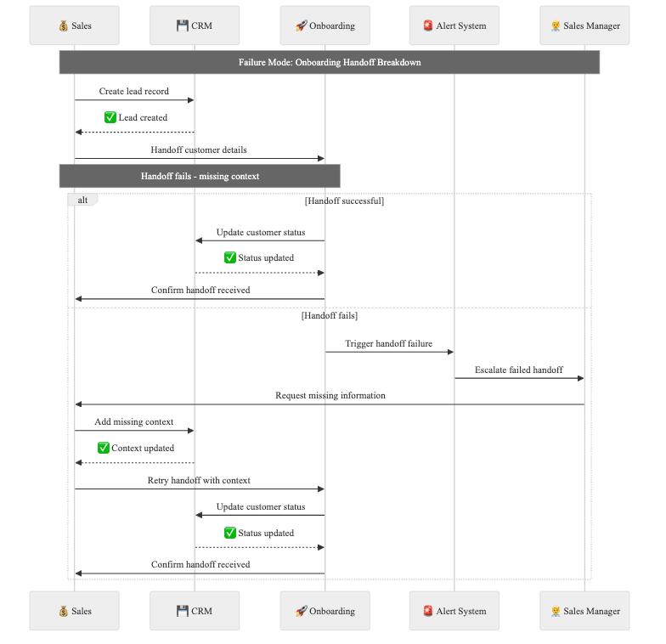The width and height of the screenshot is (666, 644).
Task: Click the "Retry handoff with context" message label
Action: pos(199,480)
